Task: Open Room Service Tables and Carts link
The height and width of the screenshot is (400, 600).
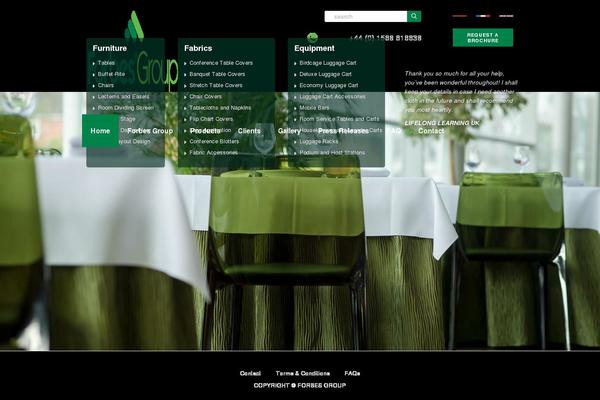Action: pos(339,119)
